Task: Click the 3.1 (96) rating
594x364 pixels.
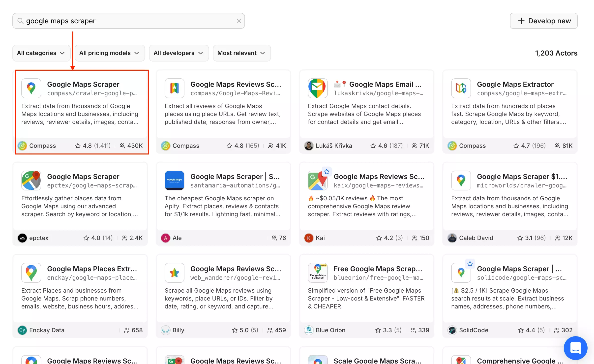Action: pyautogui.click(x=532, y=238)
